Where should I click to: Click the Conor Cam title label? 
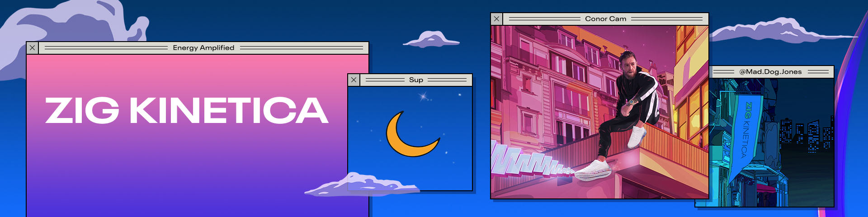click(x=605, y=19)
